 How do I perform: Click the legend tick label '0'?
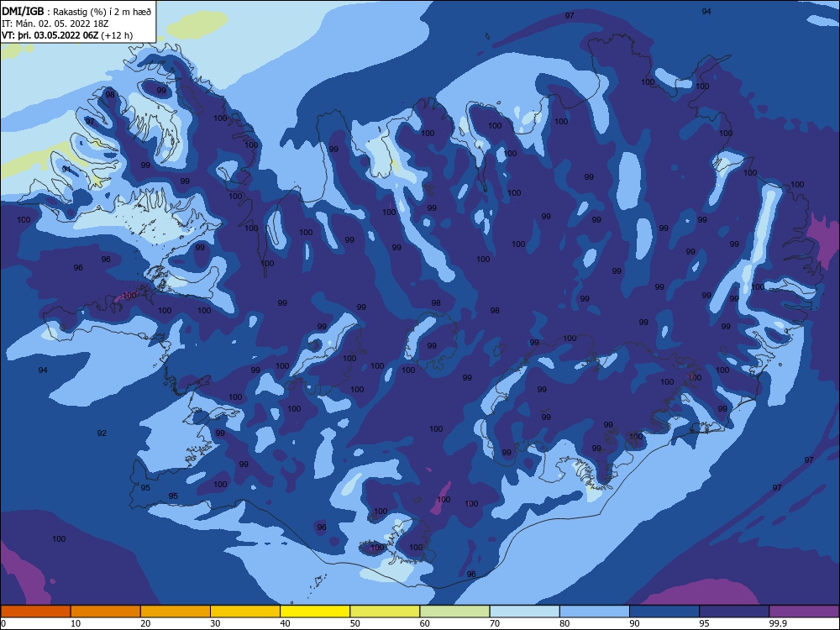(x=3, y=623)
